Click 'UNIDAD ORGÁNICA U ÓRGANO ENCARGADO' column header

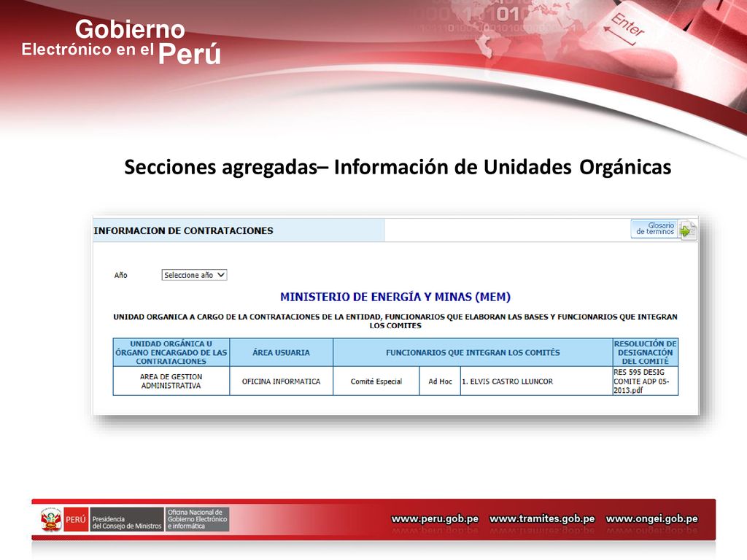(171, 352)
